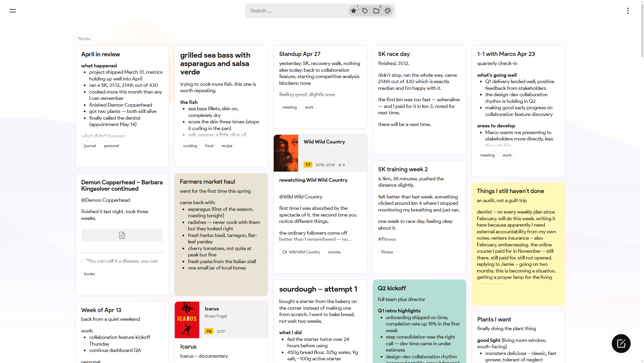644x363 pixels.
Task: Open the color palette filter
Action: pos(388,11)
